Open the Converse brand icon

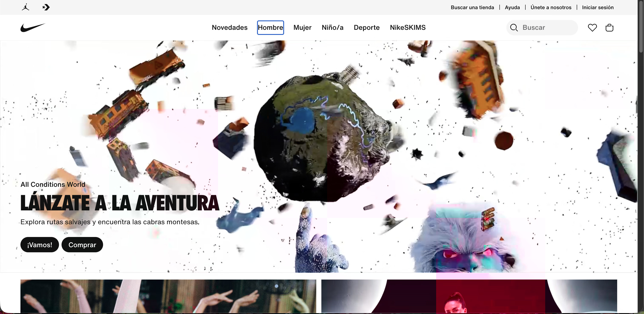pyautogui.click(x=46, y=7)
